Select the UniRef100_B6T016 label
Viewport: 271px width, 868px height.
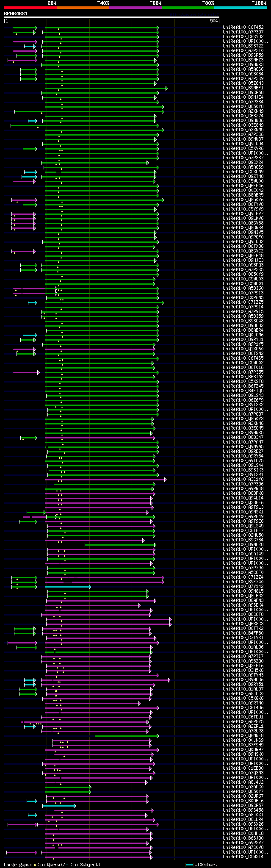click(x=243, y=368)
